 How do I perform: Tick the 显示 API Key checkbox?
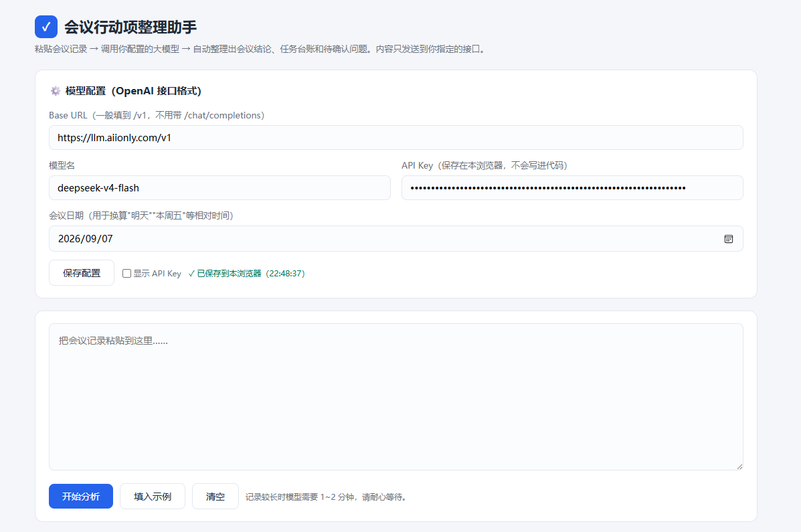click(x=126, y=274)
